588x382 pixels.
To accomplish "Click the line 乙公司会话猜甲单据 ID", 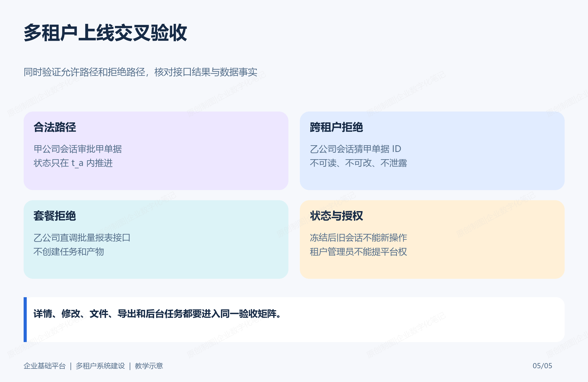I will click(355, 149).
